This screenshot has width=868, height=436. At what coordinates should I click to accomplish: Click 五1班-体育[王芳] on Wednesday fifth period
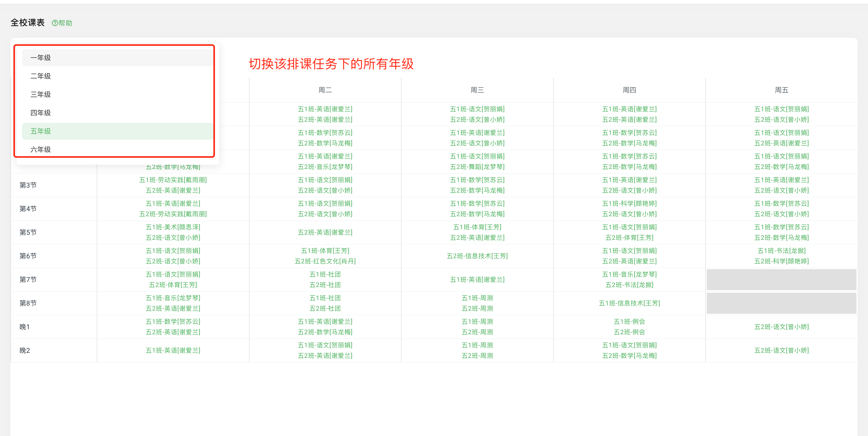tap(477, 227)
